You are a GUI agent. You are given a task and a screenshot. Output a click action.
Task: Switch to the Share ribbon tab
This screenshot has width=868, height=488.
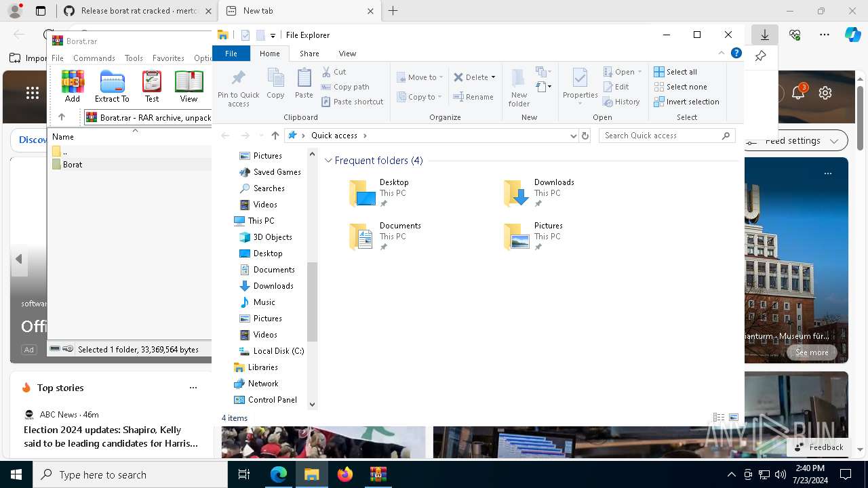pyautogui.click(x=309, y=54)
